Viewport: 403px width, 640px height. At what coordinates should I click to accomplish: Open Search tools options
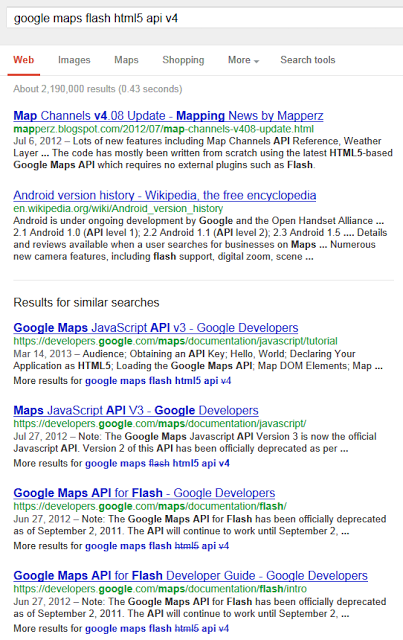[x=307, y=60]
